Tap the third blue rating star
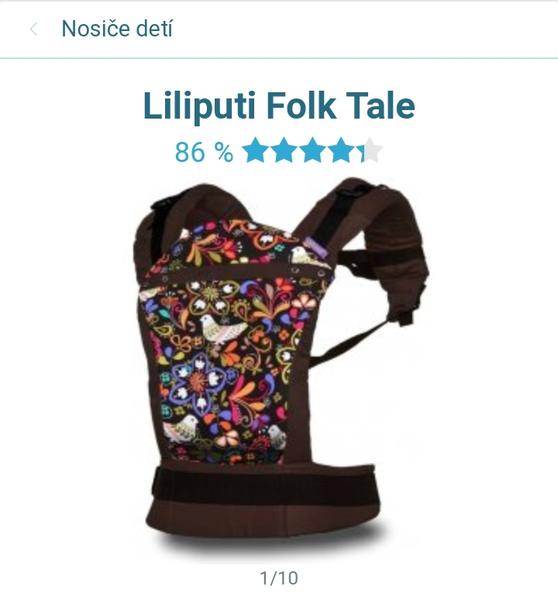The image size is (558, 600). (x=313, y=150)
